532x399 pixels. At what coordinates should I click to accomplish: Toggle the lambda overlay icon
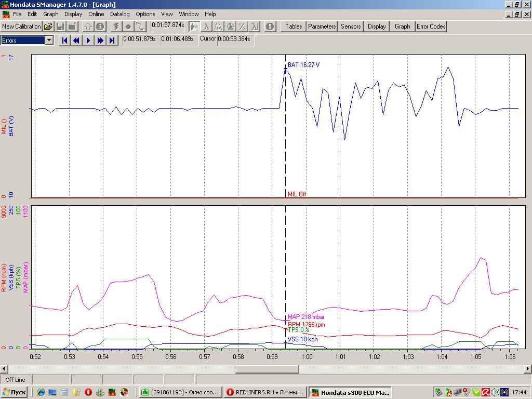(x=206, y=26)
